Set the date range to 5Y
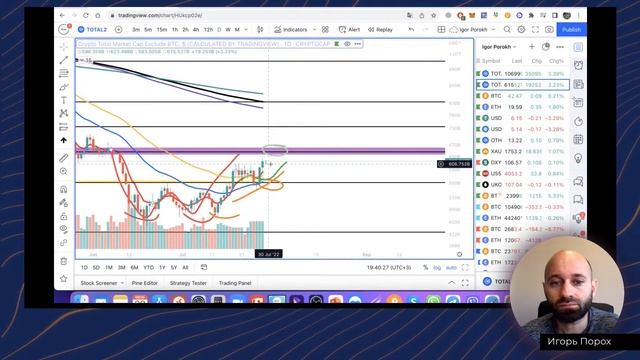The width and height of the screenshot is (640, 360). tap(174, 268)
